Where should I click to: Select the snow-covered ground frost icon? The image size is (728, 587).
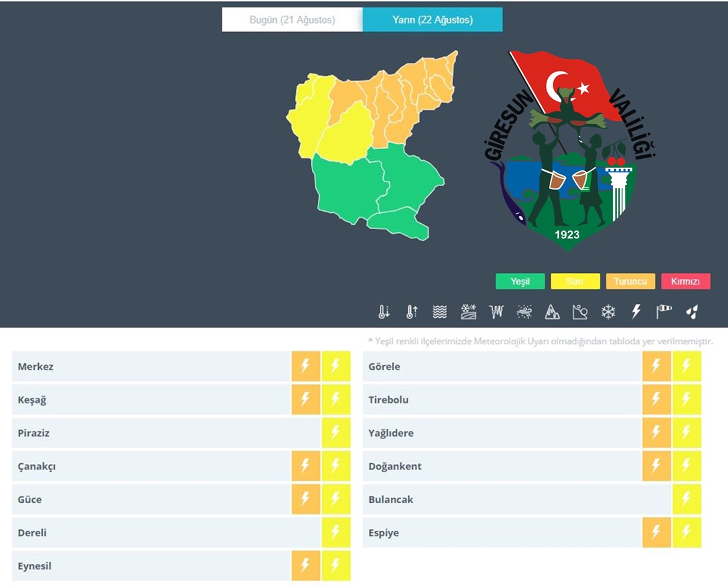[468, 312]
